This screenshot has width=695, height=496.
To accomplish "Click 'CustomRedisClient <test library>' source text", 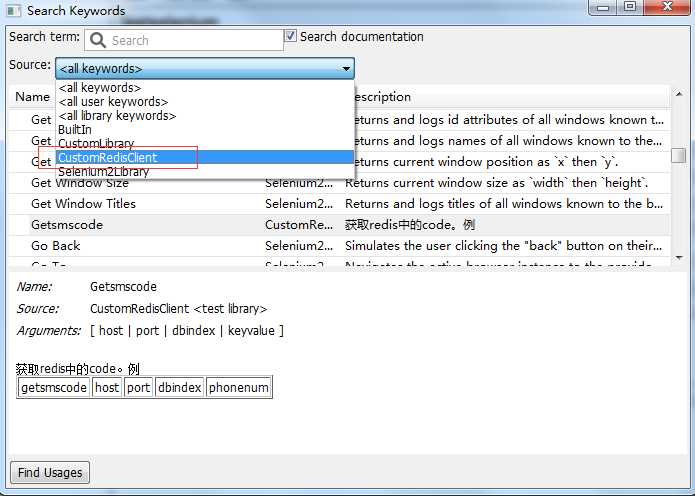I will [179, 309].
